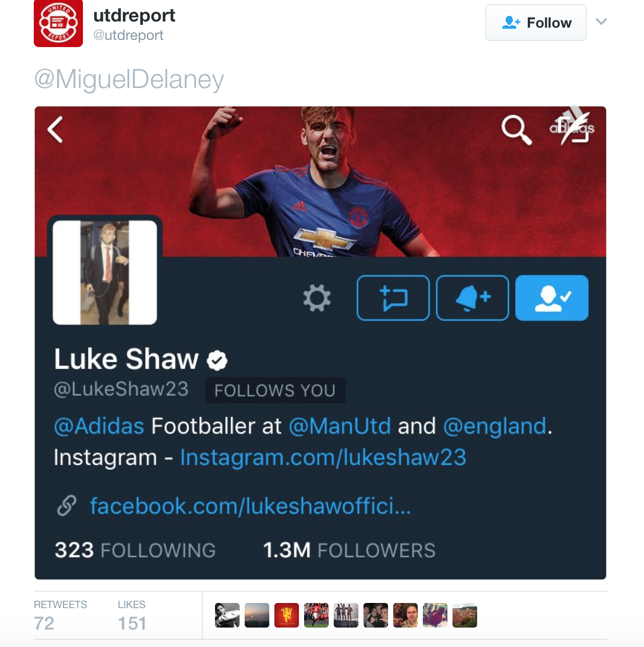The height and width of the screenshot is (647, 644).
Task: Tap the back arrow on profile header
Action: point(55,129)
